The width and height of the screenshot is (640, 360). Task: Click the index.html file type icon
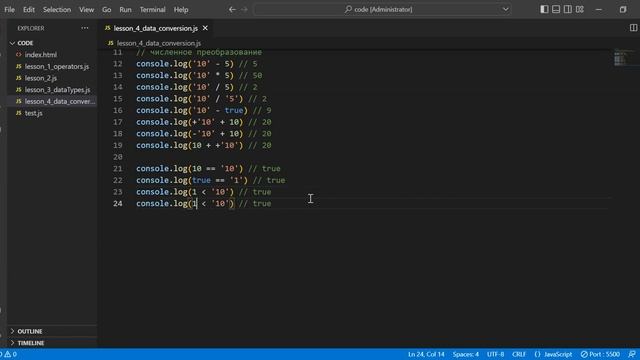(18, 55)
